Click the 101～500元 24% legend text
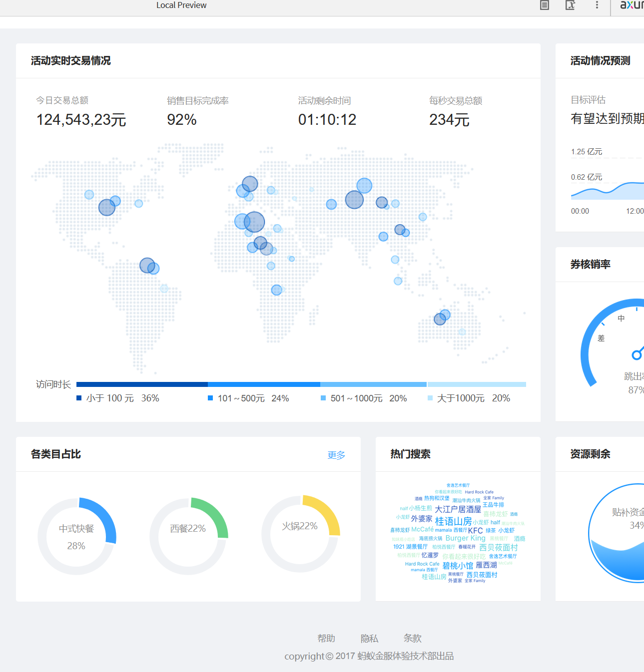The image size is (644, 672). click(253, 398)
